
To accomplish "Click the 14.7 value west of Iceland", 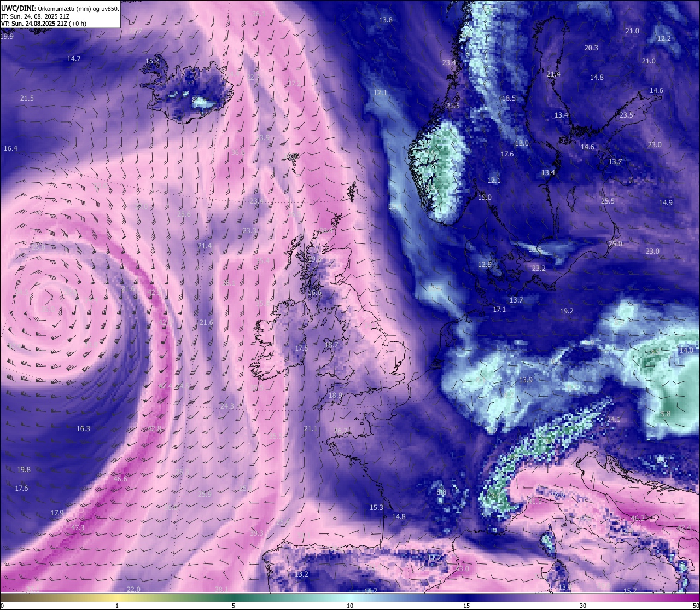I will [x=74, y=59].
